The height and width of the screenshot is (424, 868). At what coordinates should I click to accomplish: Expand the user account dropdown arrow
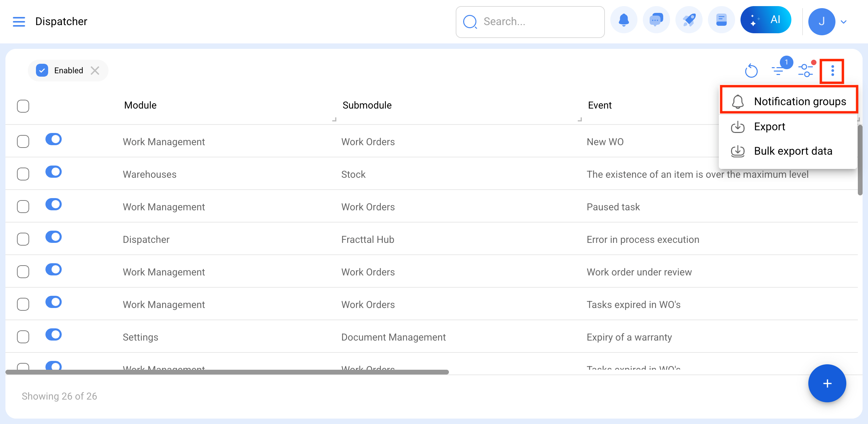844,22
